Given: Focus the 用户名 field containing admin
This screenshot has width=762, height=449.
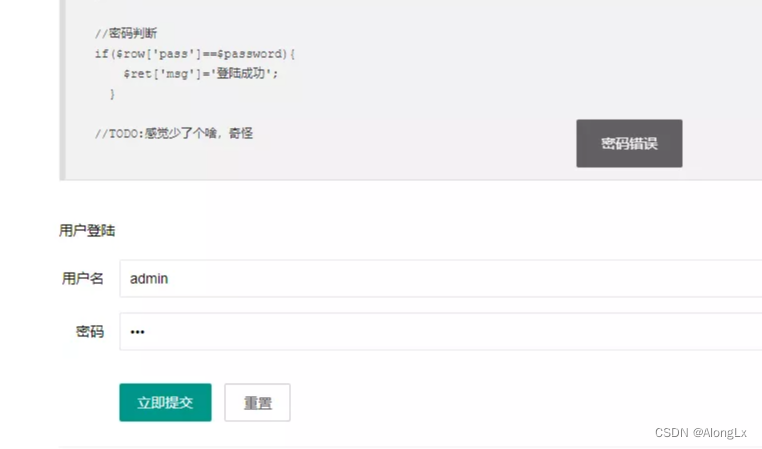Looking at the screenshot, I should (440, 278).
